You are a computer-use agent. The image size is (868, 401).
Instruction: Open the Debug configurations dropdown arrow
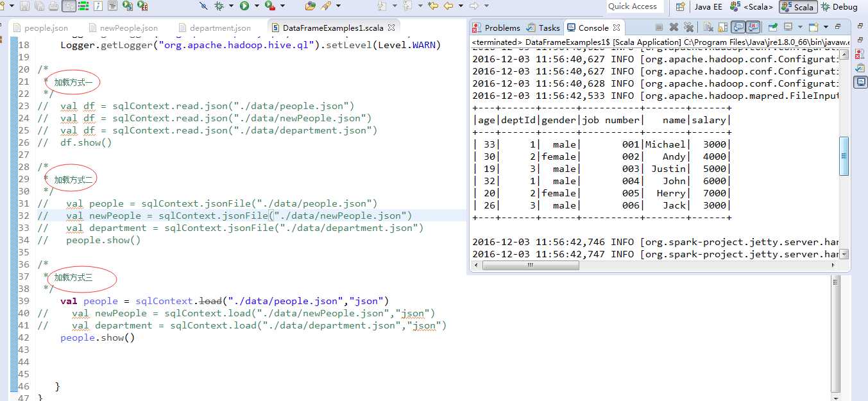pos(231,6)
